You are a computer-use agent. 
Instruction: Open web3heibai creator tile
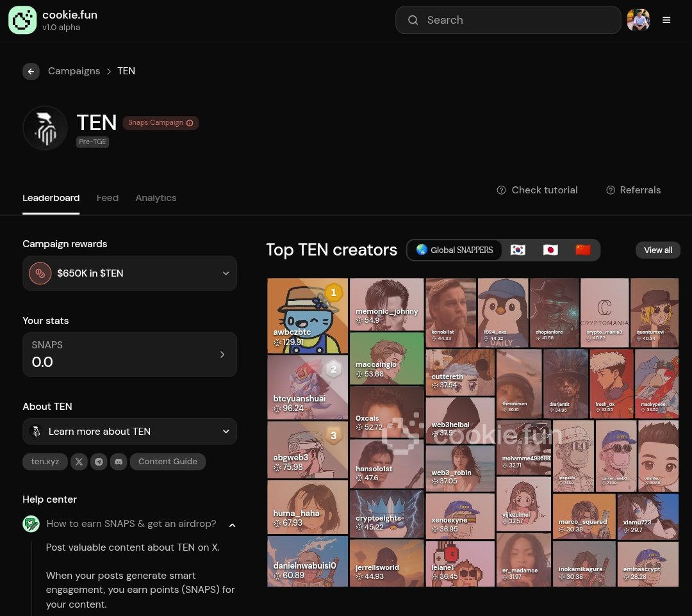[460, 420]
